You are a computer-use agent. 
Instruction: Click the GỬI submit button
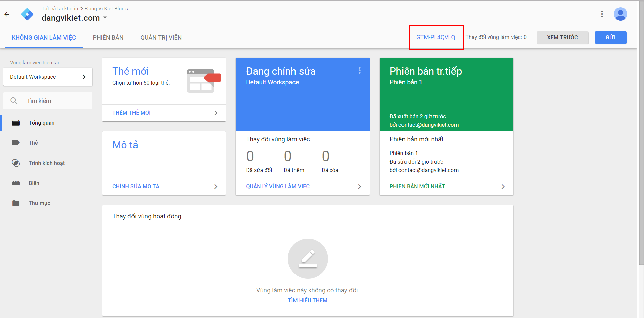click(610, 38)
